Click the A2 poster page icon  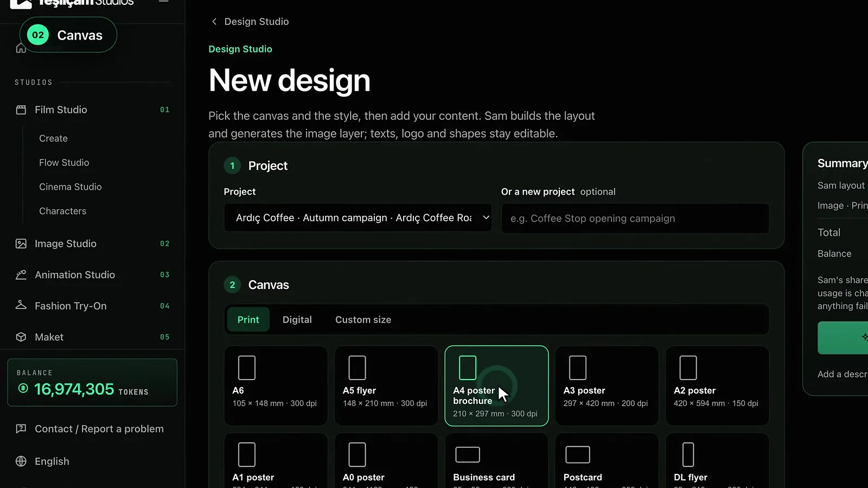click(x=688, y=368)
